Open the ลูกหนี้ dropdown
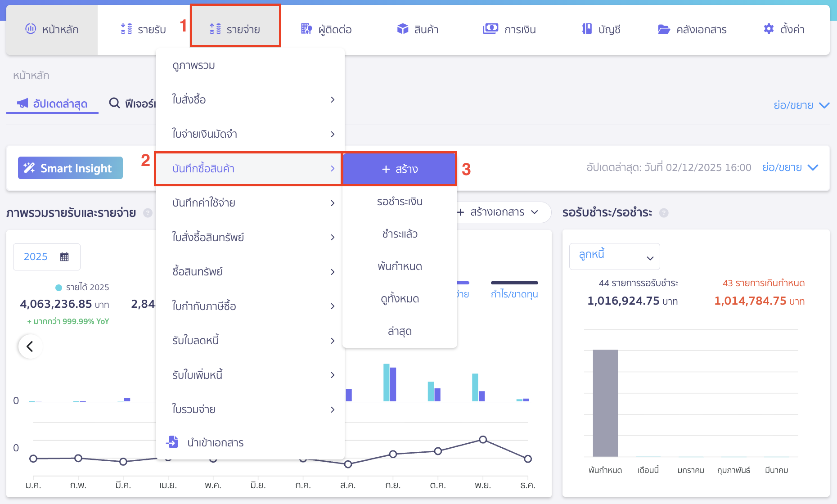 pyautogui.click(x=614, y=256)
